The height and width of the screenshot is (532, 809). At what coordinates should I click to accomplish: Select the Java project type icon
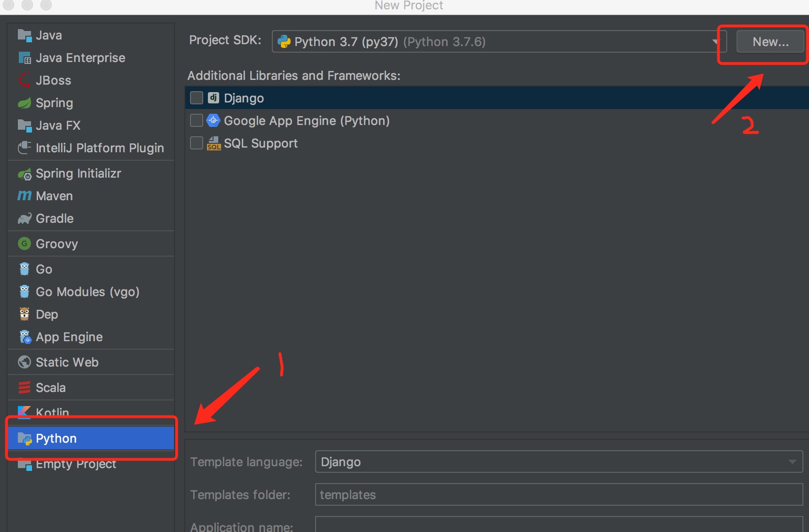[24, 35]
